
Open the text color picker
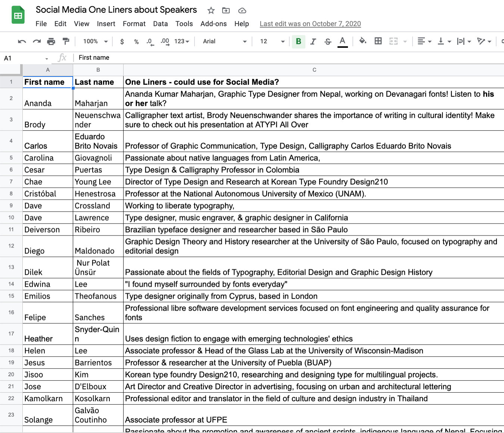click(x=342, y=41)
